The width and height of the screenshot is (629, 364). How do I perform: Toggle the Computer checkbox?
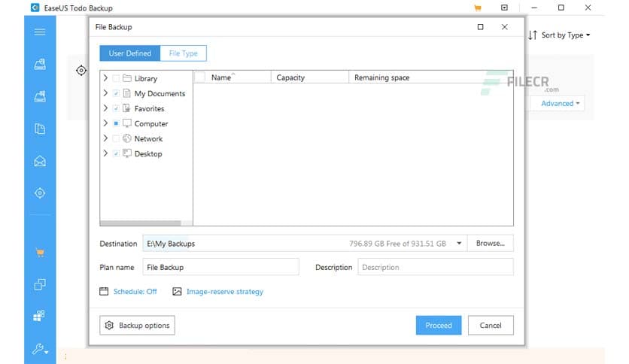click(116, 123)
